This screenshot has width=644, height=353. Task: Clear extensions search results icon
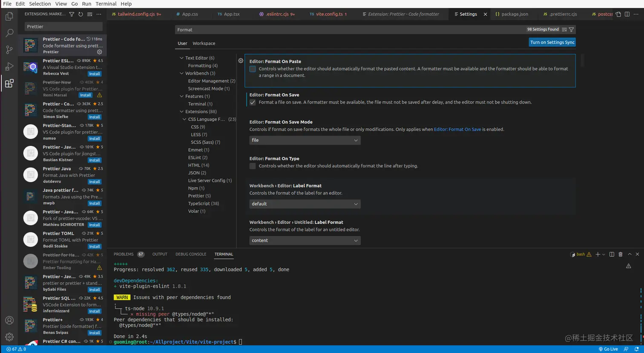[x=89, y=14]
